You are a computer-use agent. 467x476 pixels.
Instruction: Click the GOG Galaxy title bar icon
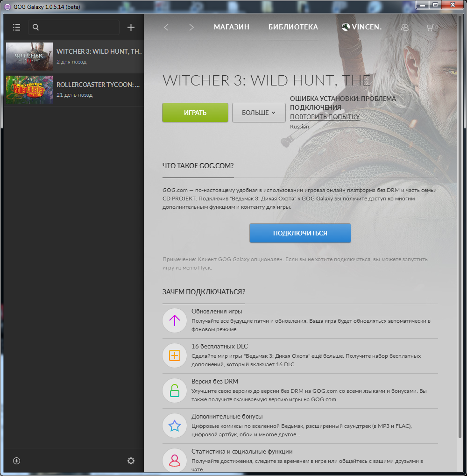[7, 7]
